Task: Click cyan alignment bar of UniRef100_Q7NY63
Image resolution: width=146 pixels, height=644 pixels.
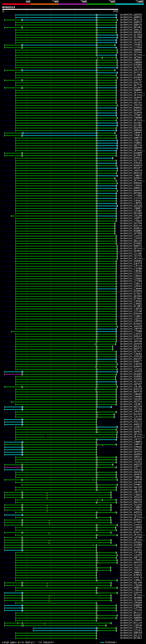Action: pos(105,158)
